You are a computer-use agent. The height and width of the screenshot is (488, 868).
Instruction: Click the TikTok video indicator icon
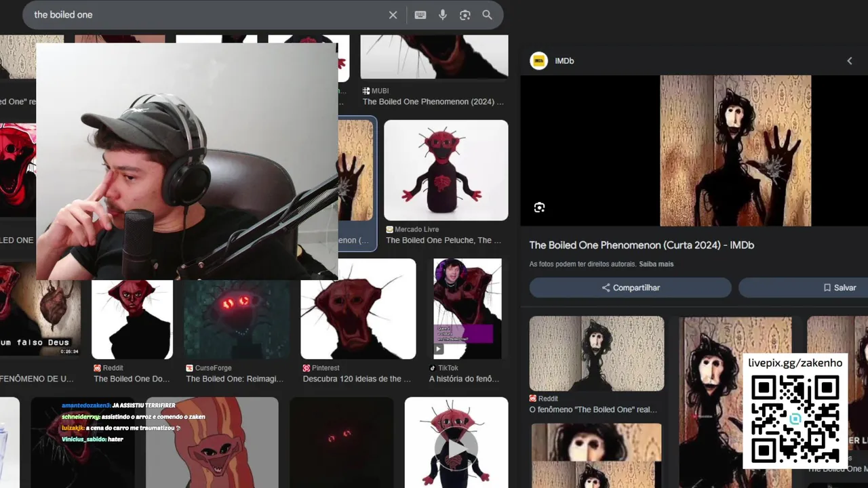click(x=438, y=350)
